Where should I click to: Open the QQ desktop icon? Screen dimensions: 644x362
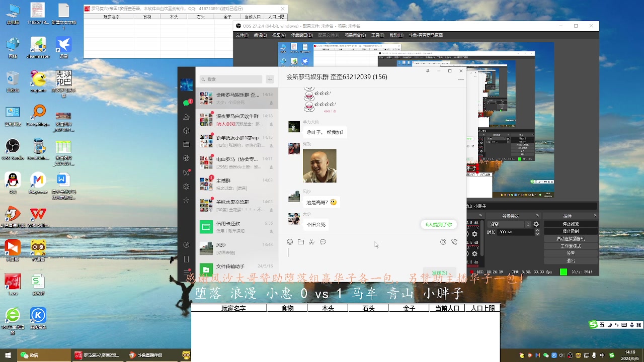coord(13,184)
